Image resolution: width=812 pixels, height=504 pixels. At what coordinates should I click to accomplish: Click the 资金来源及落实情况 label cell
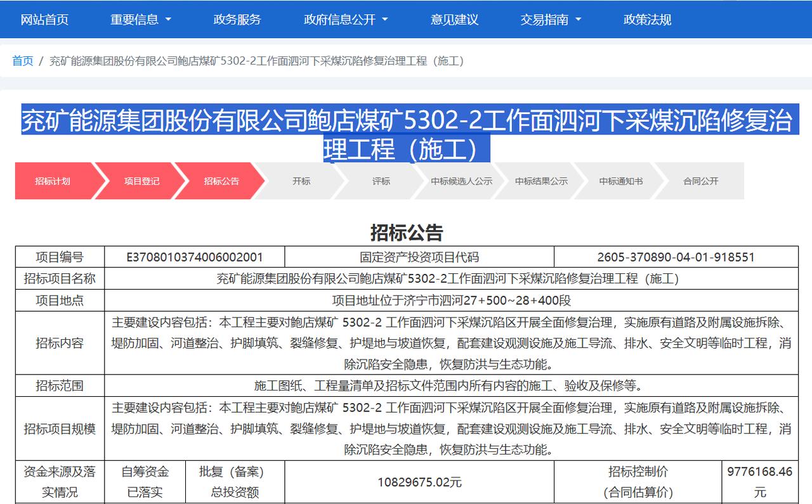[60, 482]
